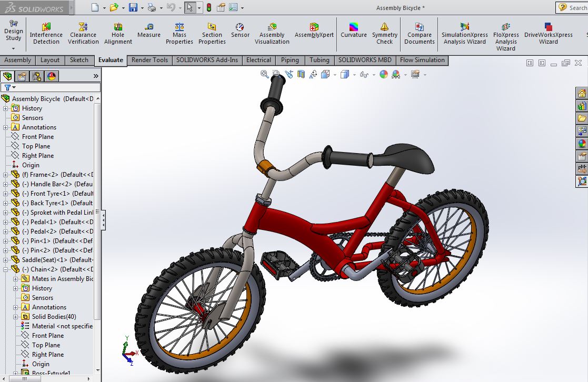This screenshot has height=382, width=588.
Task: Open Save dropdown arrow
Action: point(142,8)
